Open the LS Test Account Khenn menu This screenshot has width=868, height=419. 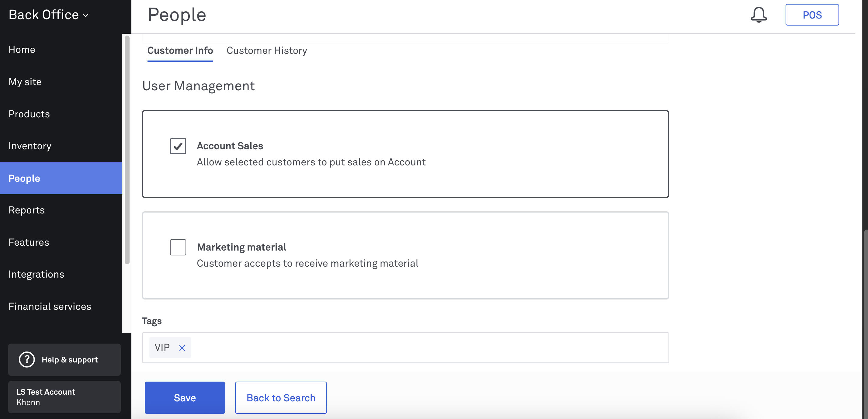pos(64,397)
